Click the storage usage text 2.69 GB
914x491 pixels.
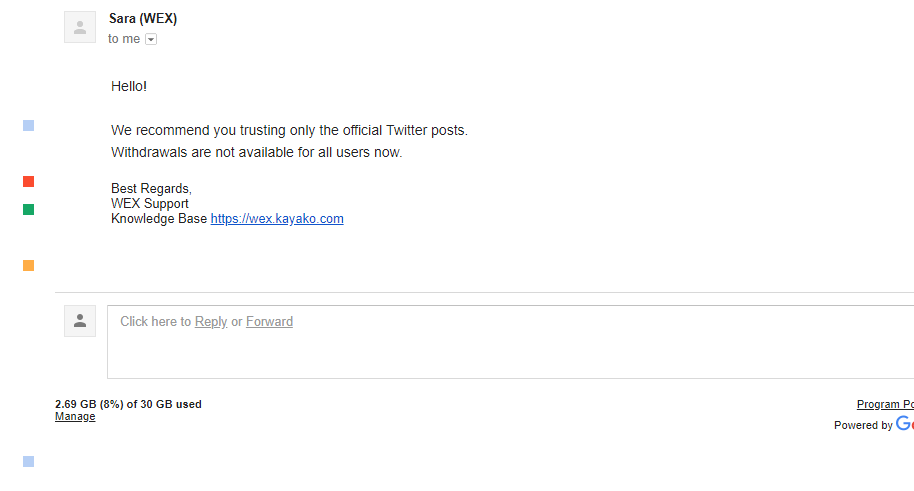(x=128, y=404)
